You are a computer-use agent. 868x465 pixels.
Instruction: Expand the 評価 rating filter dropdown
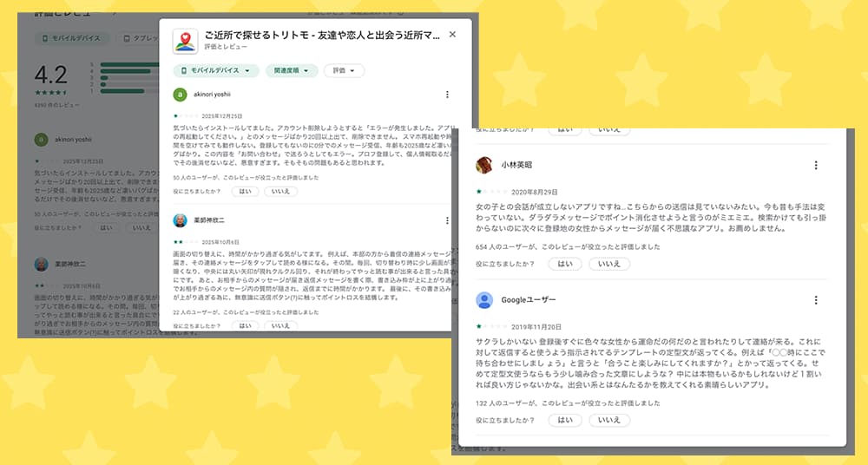344,71
